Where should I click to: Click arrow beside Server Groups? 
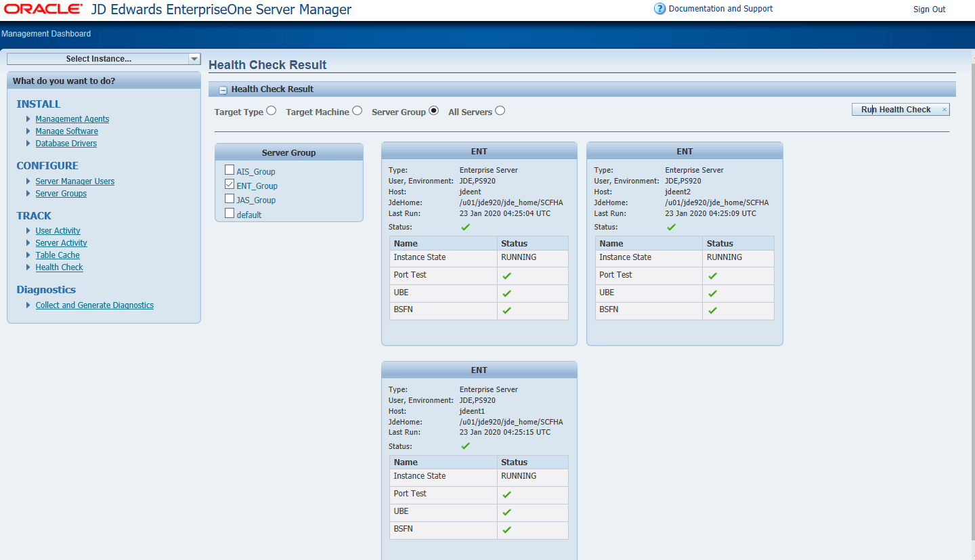click(28, 194)
